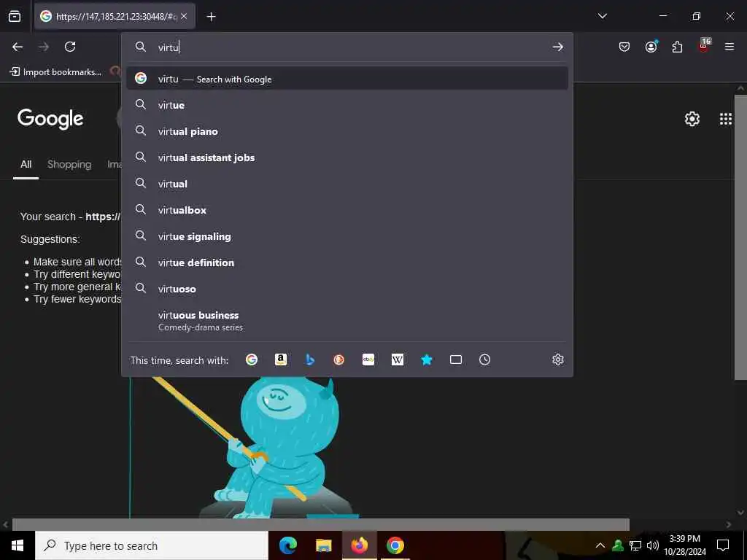This screenshot has height=560, width=747.
Task: Click the Windows taskbar search box
Action: 152,545
